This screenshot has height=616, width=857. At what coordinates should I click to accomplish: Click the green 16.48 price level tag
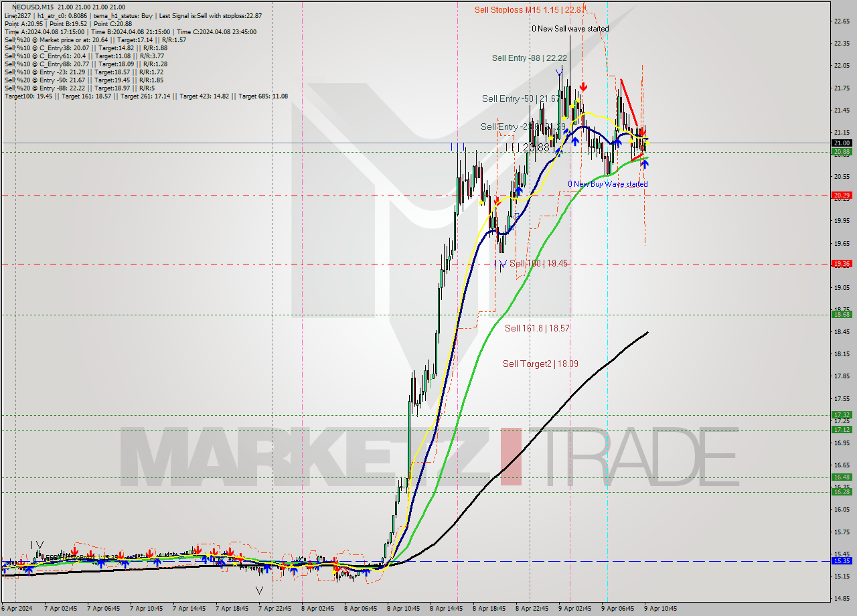(x=842, y=477)
